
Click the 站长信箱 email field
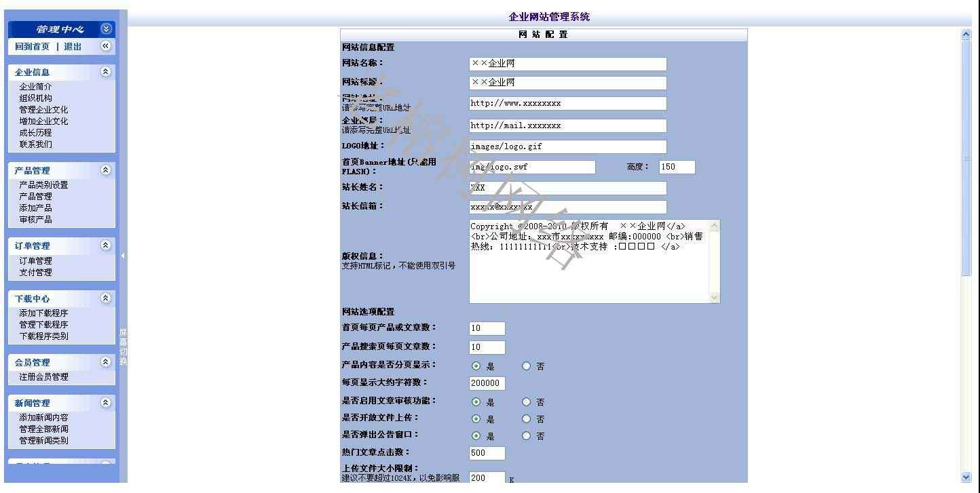click(568, 207)
